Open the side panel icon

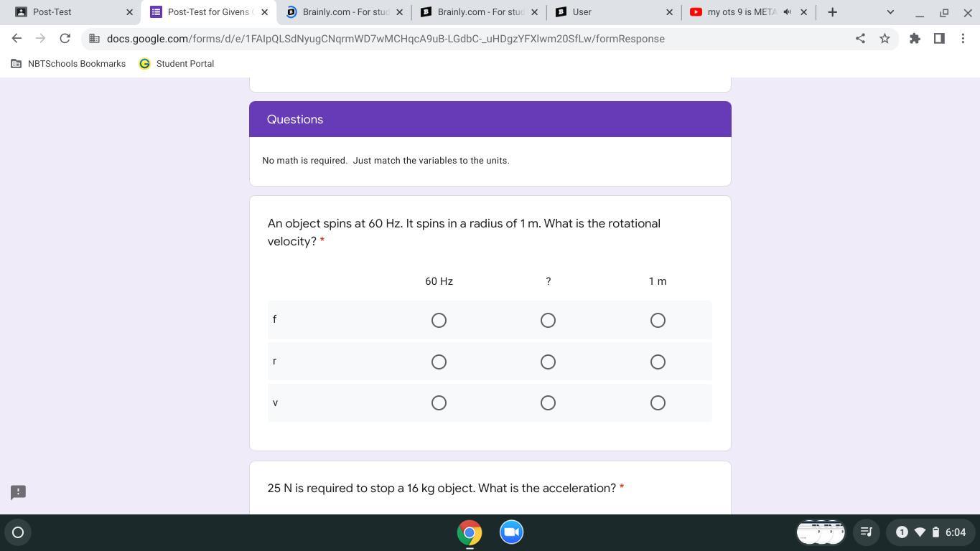[x=939, y=39]
